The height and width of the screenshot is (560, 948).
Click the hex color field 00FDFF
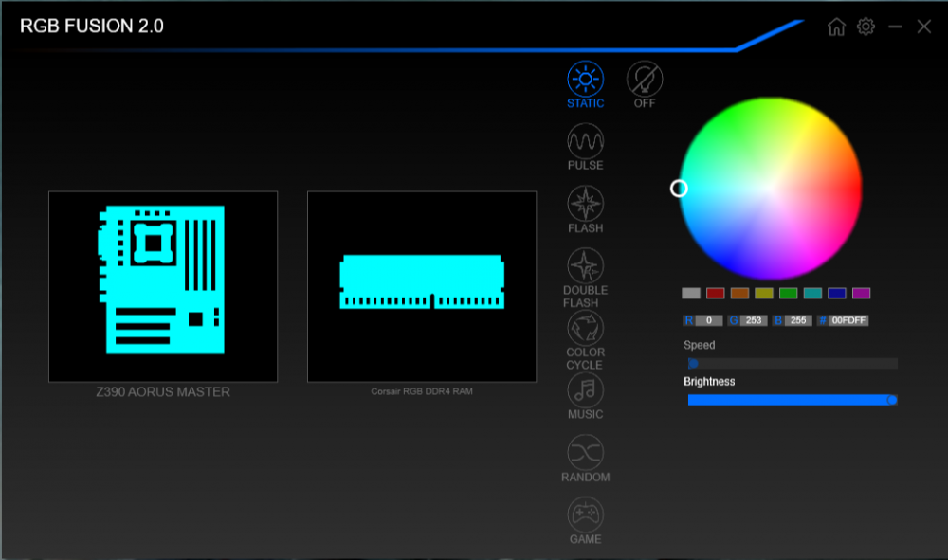(848, 320)
